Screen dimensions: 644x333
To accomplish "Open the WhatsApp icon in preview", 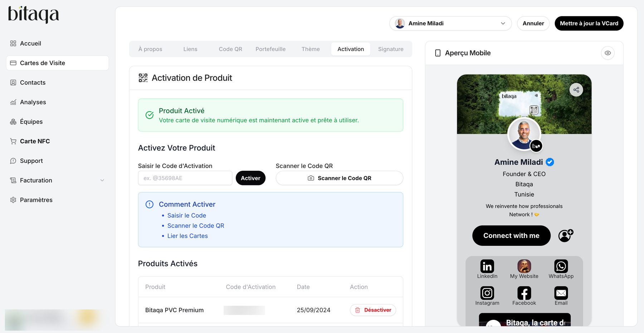I will [561, 266].
